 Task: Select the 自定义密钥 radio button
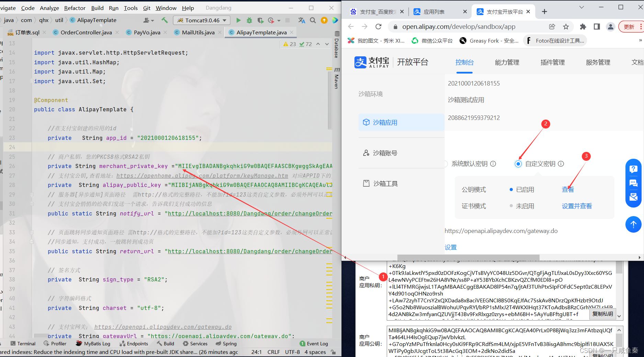(x=518, y=164)
